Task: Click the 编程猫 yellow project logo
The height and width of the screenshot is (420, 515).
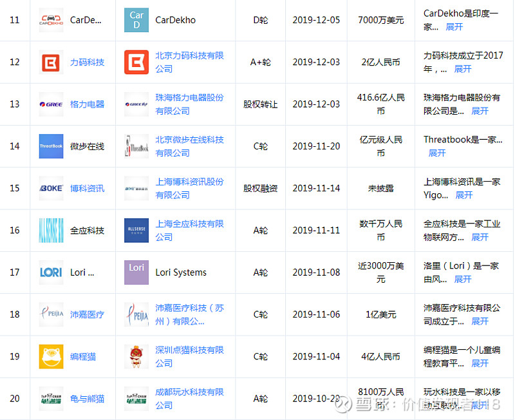Action: point(51,357)
